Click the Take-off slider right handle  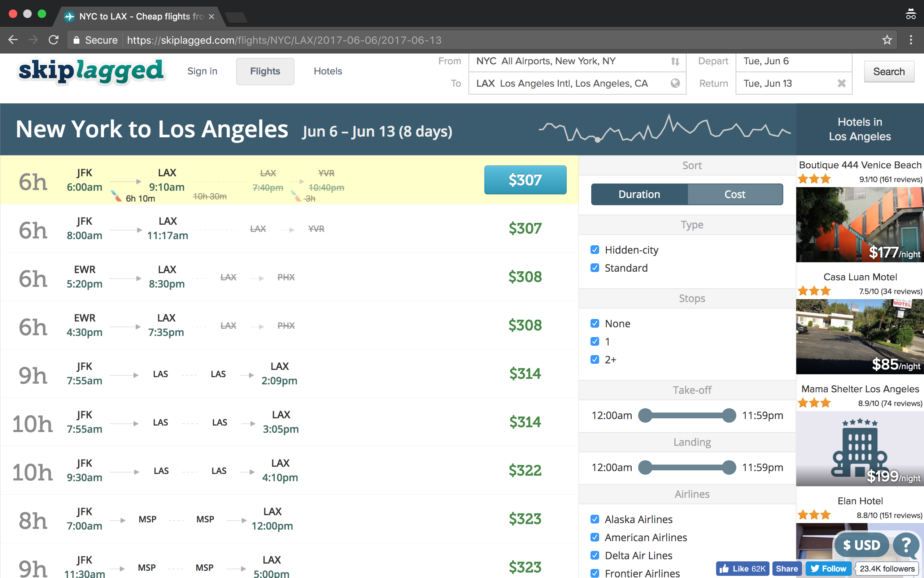pyautogui.click(x=729, y=415)
